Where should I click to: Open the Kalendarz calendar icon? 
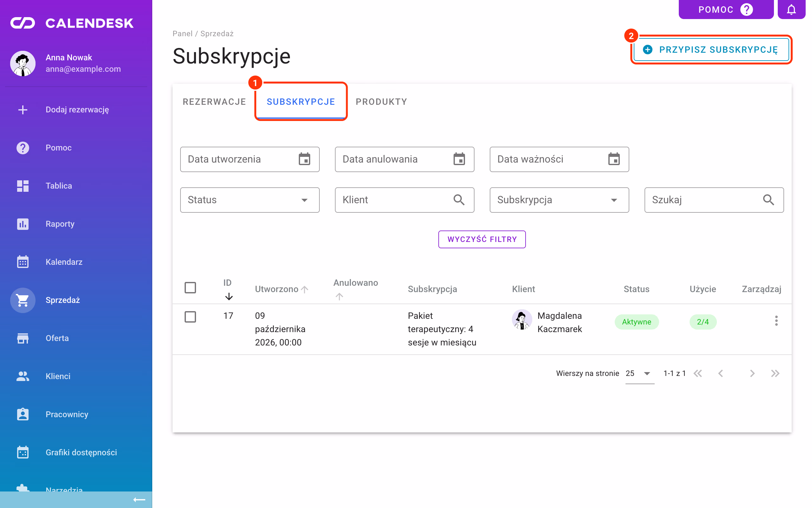point(23,262)
